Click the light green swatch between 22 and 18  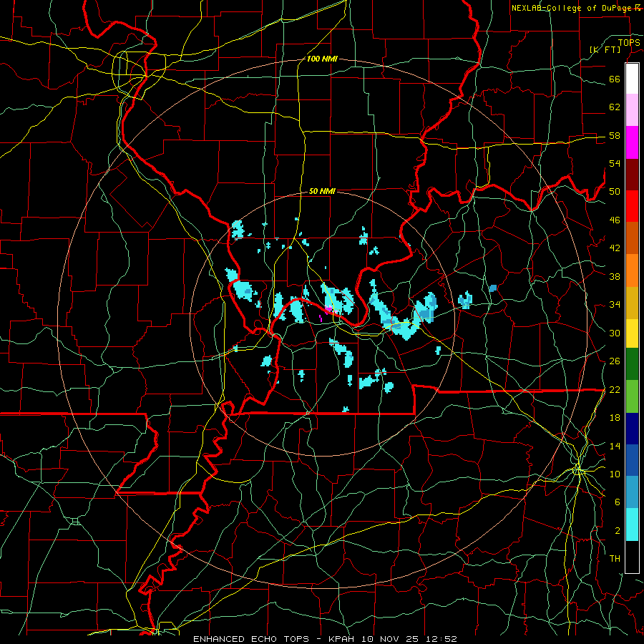(632, 396)
